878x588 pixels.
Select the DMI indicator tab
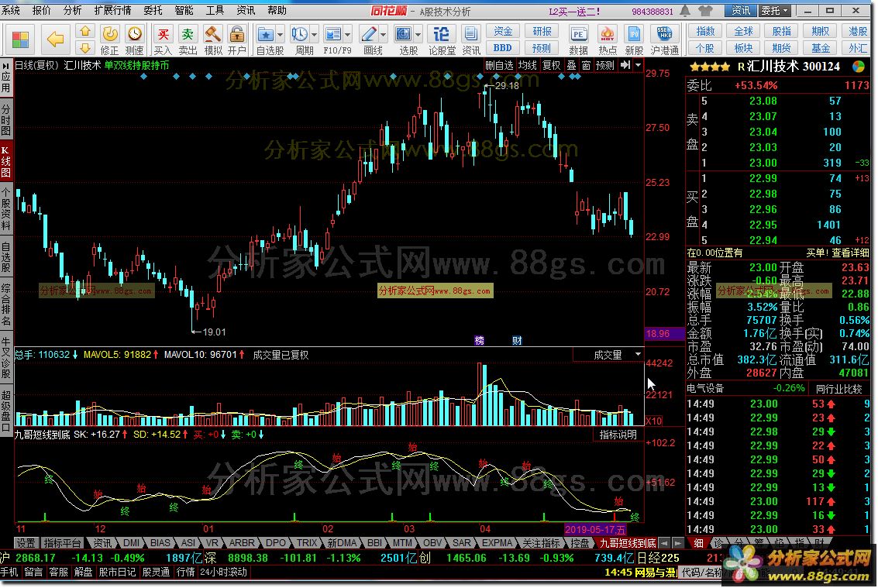[x=131, y=543]
